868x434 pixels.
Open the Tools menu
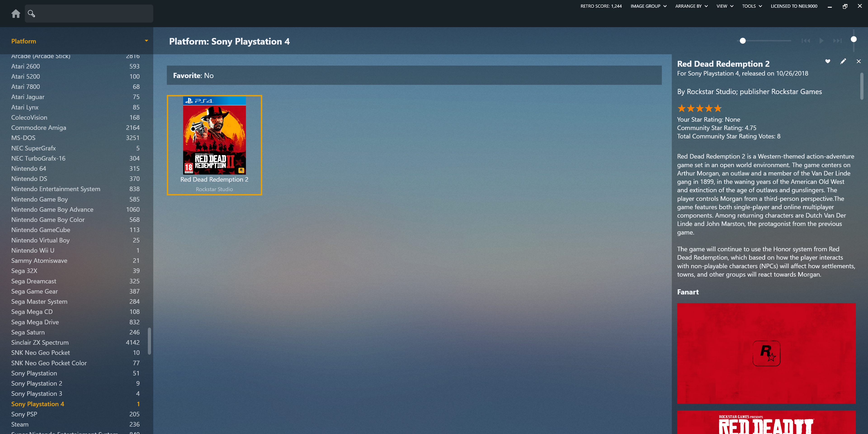coord(752,6)
